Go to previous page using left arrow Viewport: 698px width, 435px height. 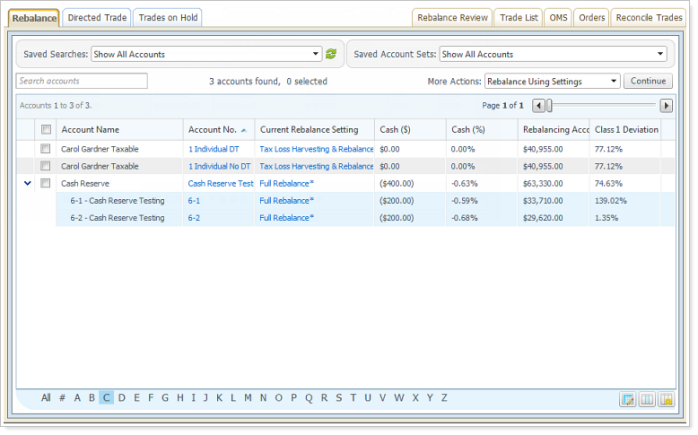point(538,105)
